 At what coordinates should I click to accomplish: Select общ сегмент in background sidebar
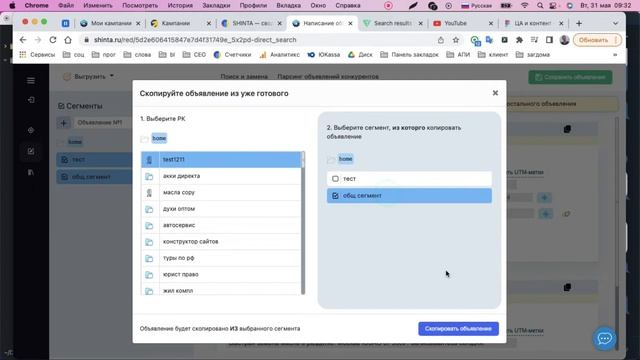tap(94, 177)
